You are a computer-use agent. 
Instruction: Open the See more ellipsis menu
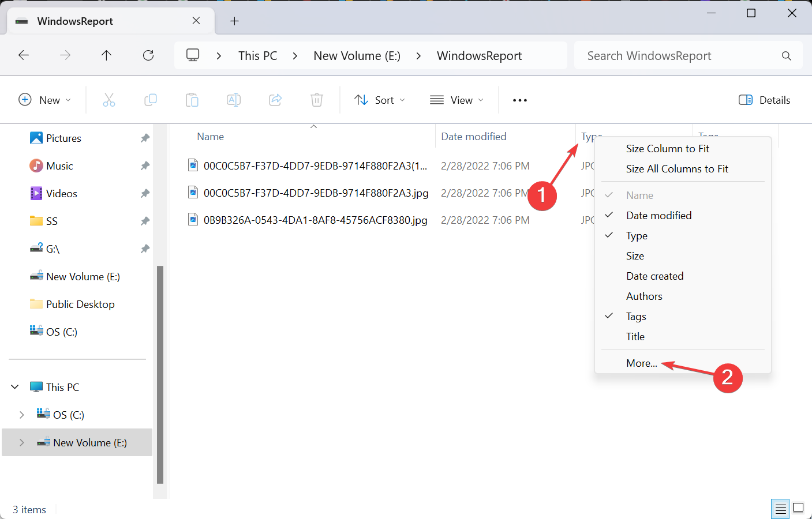520,100
